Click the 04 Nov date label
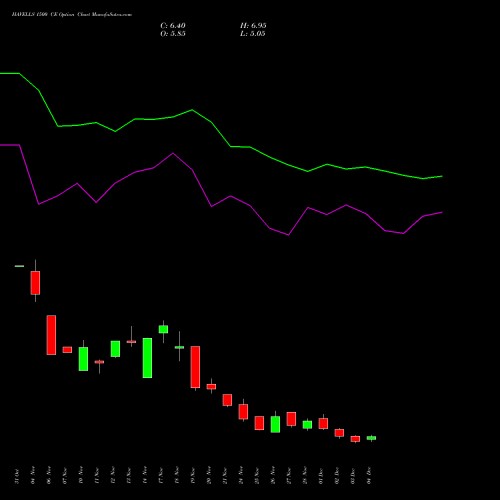 click(33, 476)
